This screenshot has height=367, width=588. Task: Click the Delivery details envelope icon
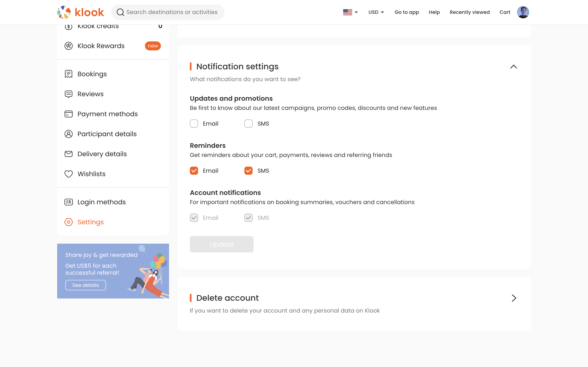pyautogui.click(x=69, y=154)
